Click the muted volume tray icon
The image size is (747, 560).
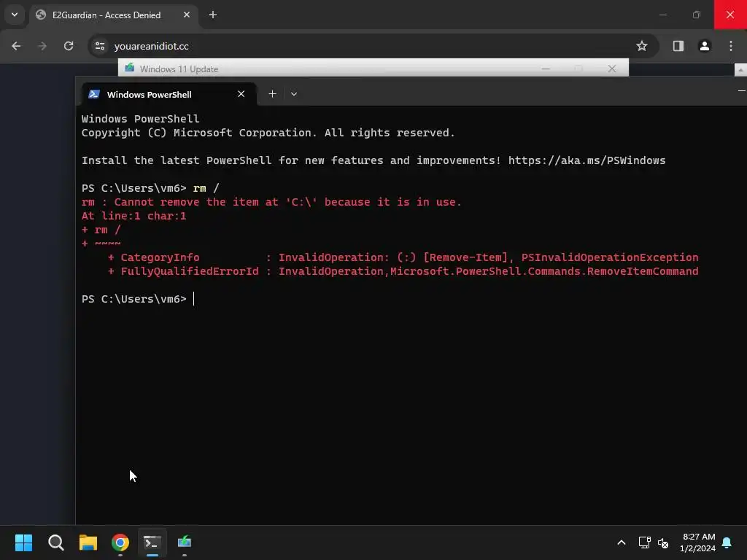663,542
